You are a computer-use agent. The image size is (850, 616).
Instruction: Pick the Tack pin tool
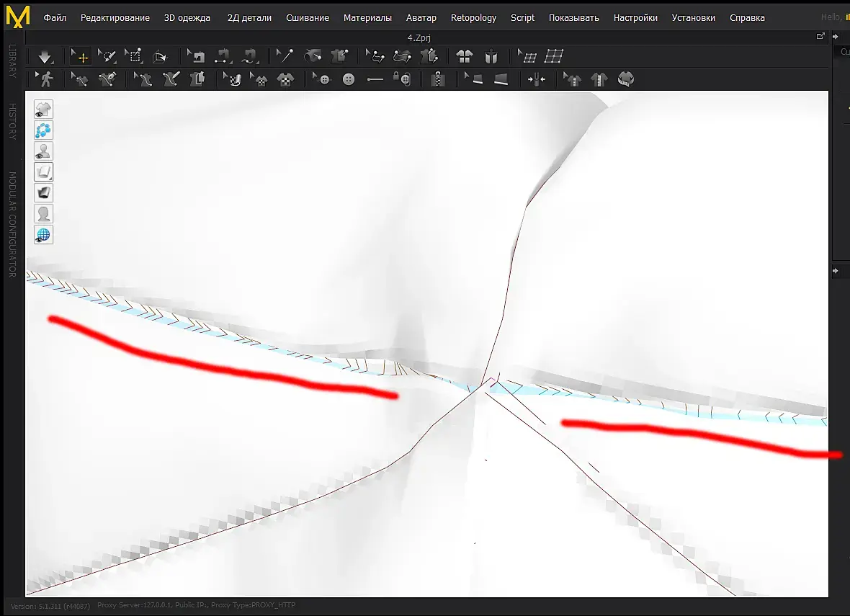coord(285,56)
